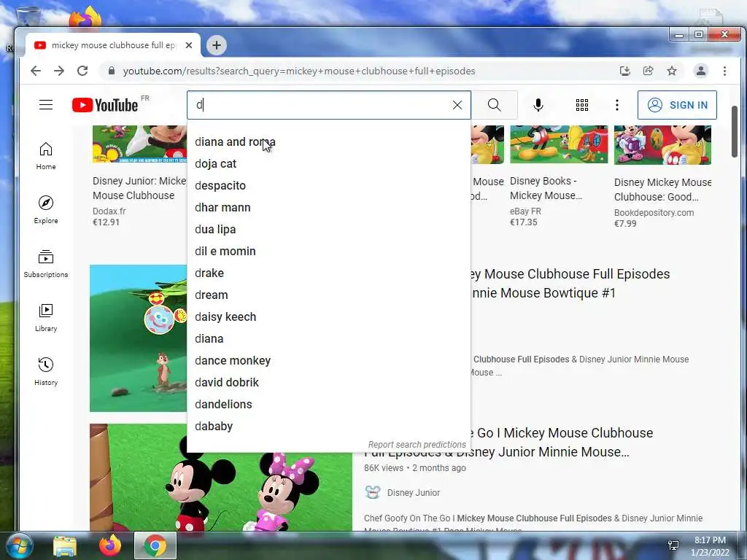Open the Minnie Mouse Bowtique #1 video thumbnail
This screenshot has height=560, width=747.
(138, 338)
